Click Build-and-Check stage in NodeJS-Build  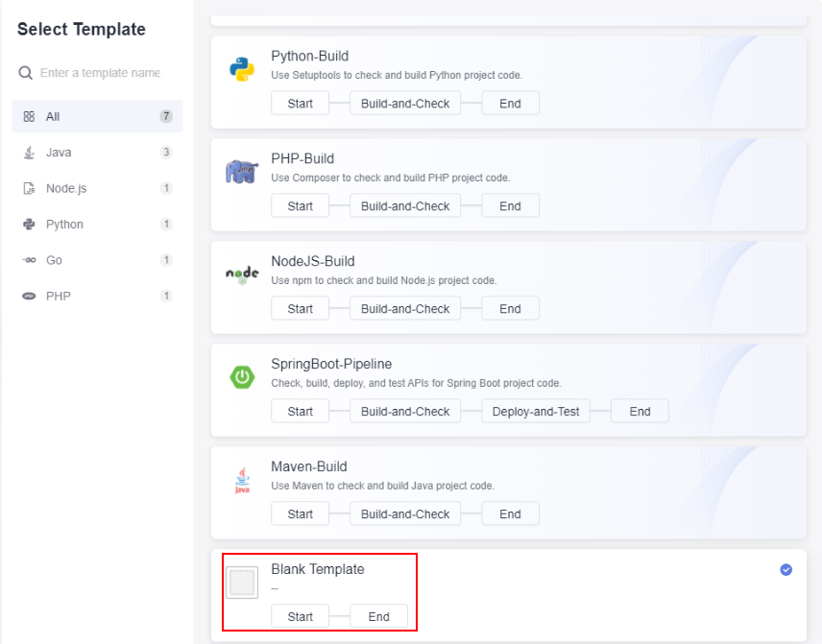[x=405, y=309]
